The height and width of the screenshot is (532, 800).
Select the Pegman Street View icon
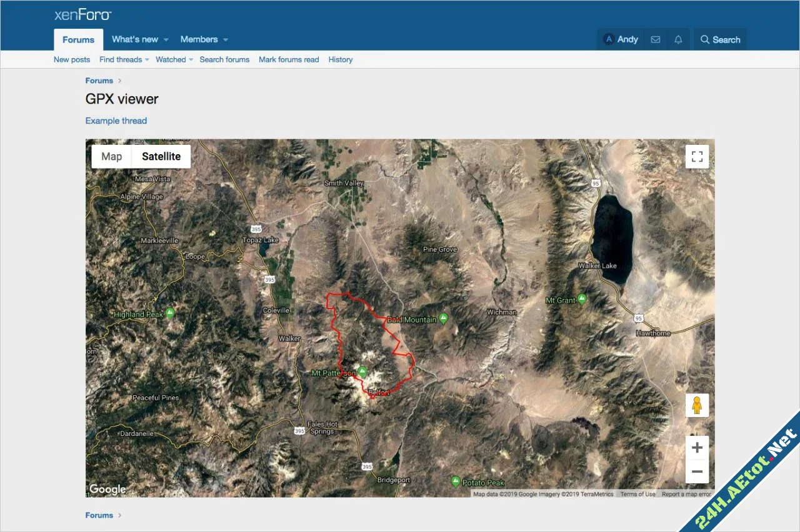click(697, 405)
